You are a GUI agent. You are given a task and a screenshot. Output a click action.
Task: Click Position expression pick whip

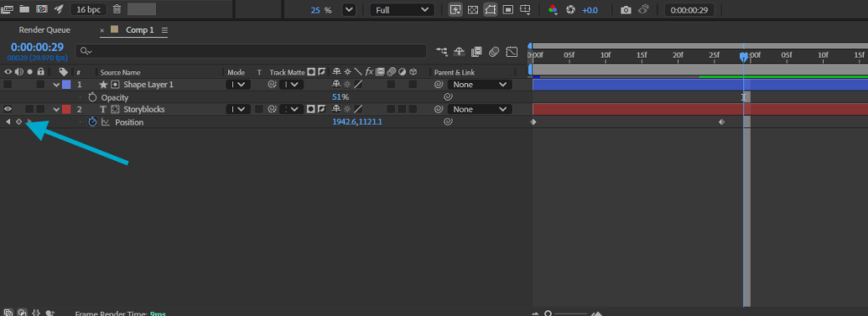(448, 122)
